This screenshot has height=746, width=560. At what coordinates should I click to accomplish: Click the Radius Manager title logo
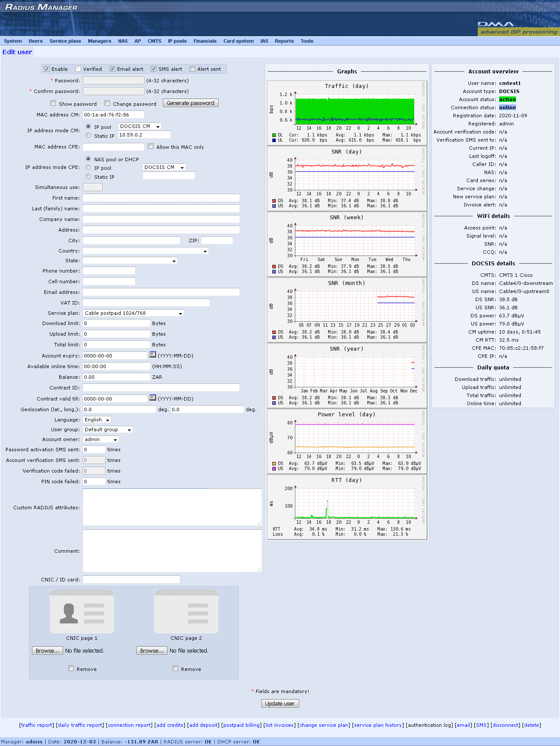[41, 7]
